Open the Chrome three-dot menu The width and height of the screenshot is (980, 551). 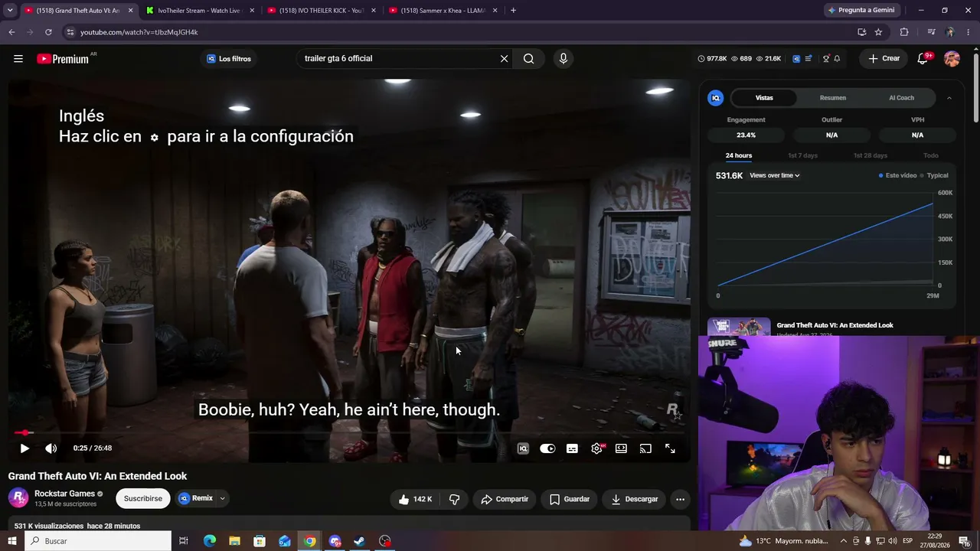(969, 32)
